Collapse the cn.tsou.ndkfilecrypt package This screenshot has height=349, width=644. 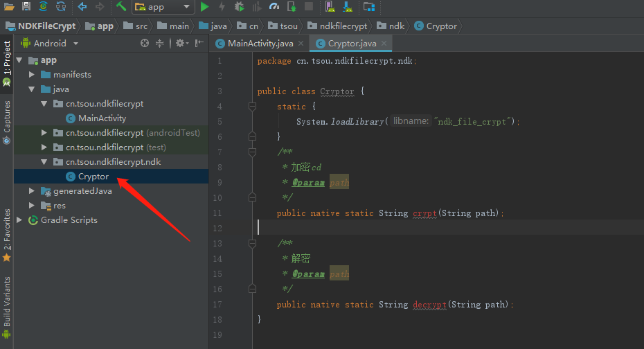44,104
